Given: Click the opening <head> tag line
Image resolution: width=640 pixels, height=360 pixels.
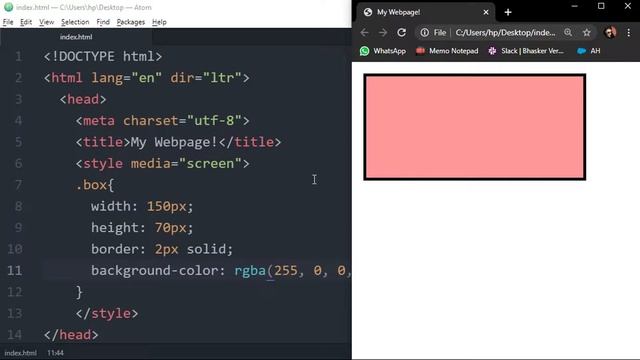Looking at the screenshot, I should [83, 99].
